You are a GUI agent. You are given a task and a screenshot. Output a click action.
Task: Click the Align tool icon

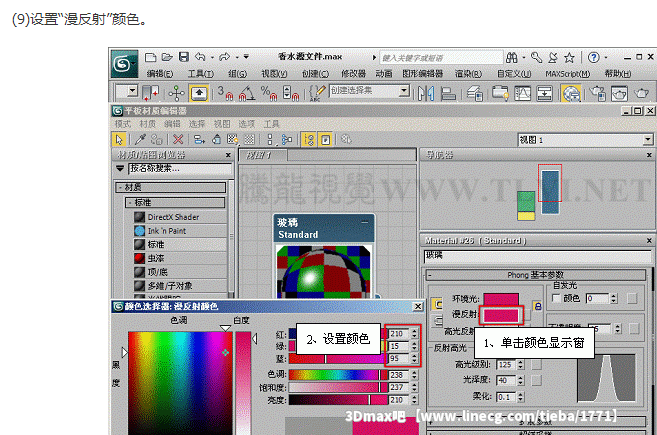448,93
